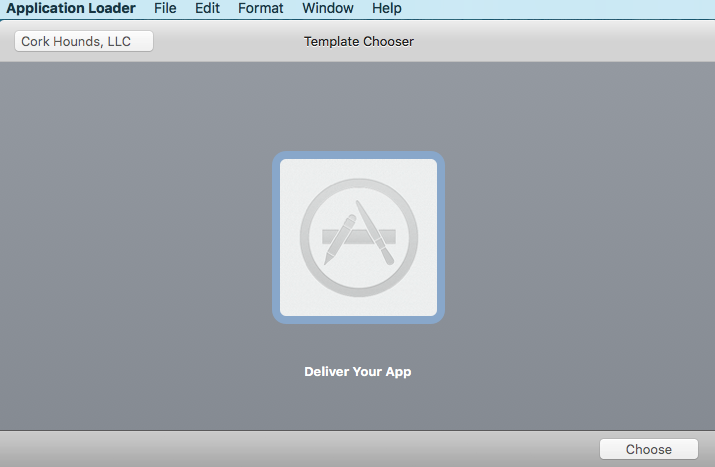Select the Deliver Your App template icon

point(358,237)
